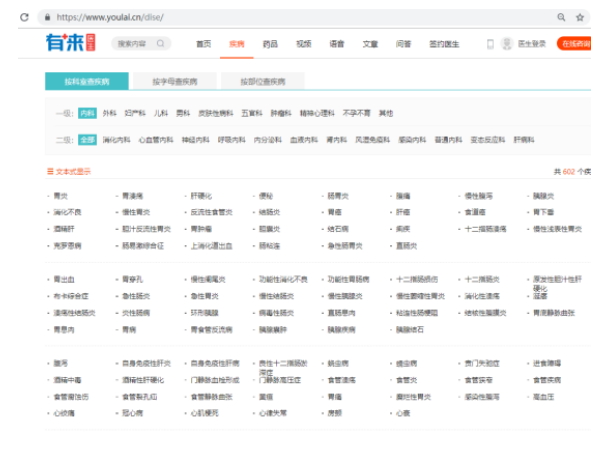Screen dimensions: 609x452
Task: Open the 医生登录 login link
Action: tap(531, 44)
